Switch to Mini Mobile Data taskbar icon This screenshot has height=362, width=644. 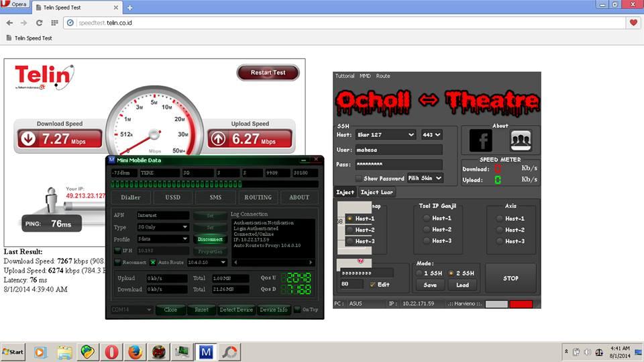[206, 352]
